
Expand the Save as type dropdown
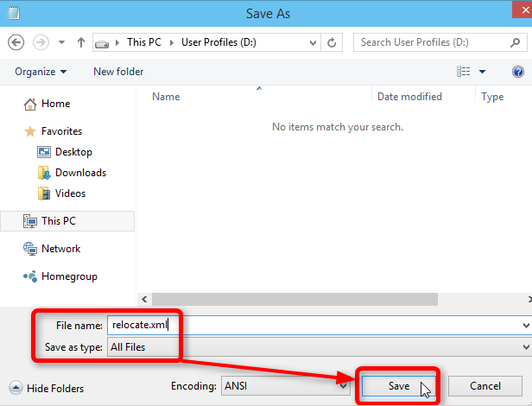pyautogui.click(x=526, y=347)
